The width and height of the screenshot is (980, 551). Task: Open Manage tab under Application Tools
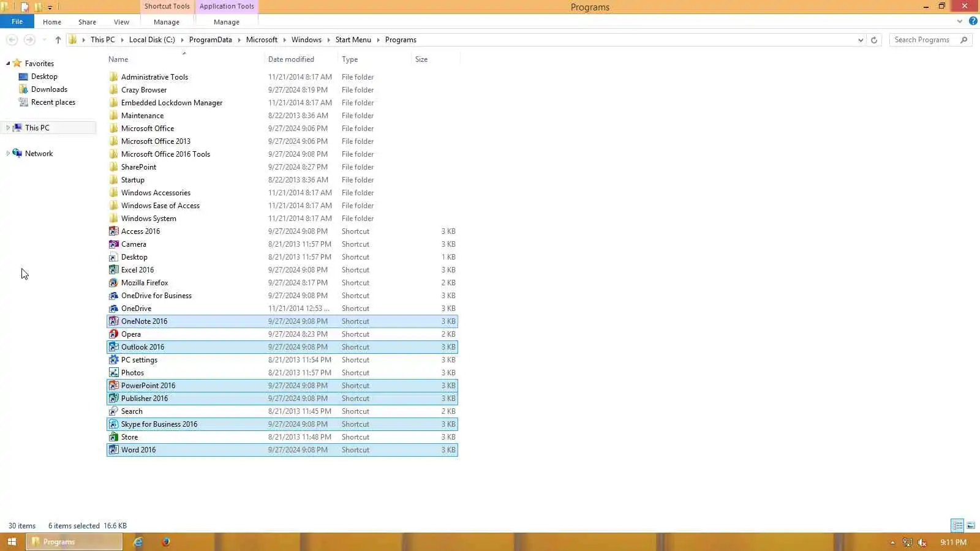point(227,22)
